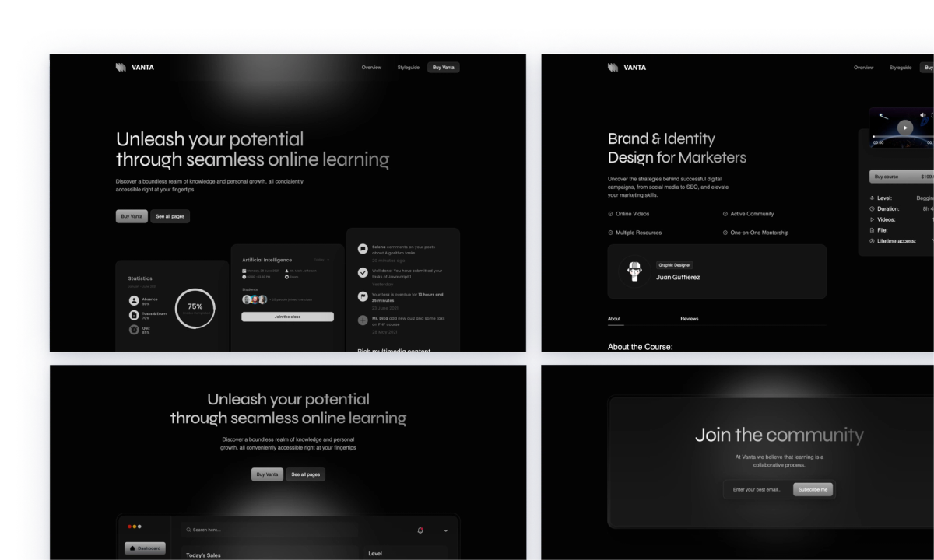Open Styleguide in the header above the Statistics hero
The image size is (934, 560).
click(x=408, y=68)
